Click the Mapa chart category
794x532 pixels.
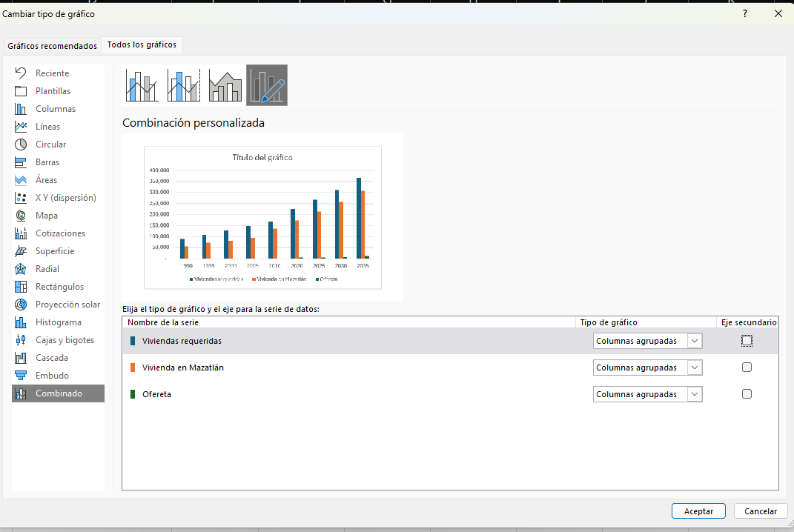[x=46, y=216]
